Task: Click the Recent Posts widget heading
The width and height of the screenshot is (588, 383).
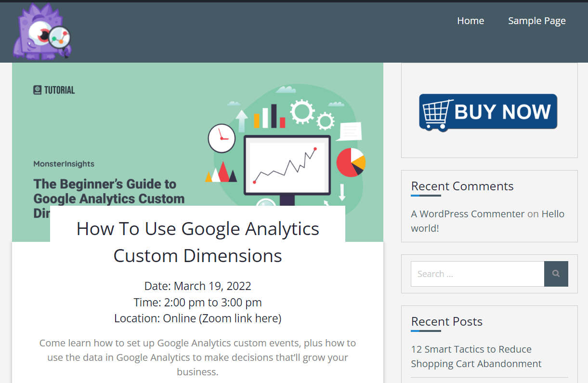Action: point(446,321)
